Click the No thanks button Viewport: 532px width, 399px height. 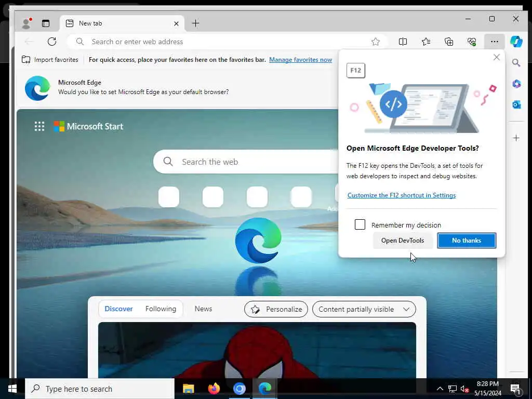click(x=467, y=240)
